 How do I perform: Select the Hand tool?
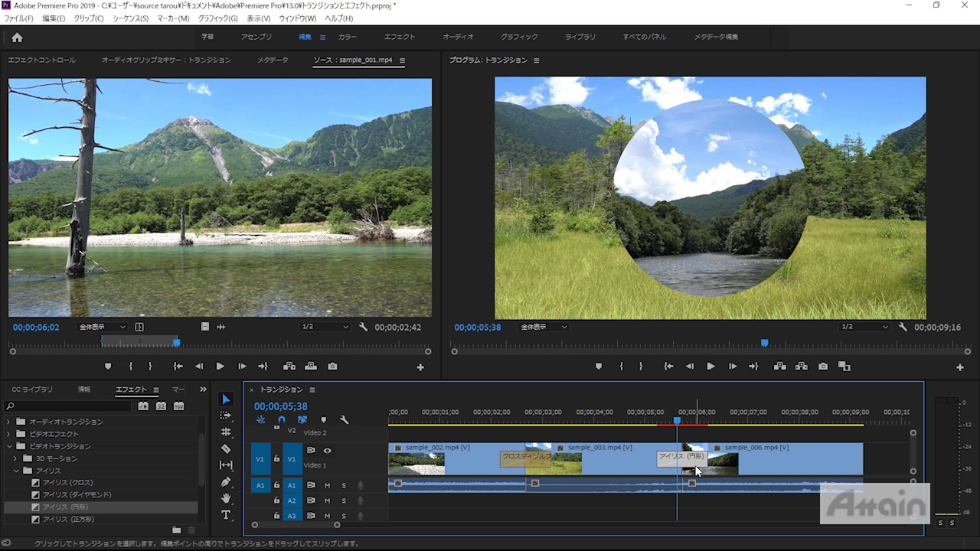(226, 498)
